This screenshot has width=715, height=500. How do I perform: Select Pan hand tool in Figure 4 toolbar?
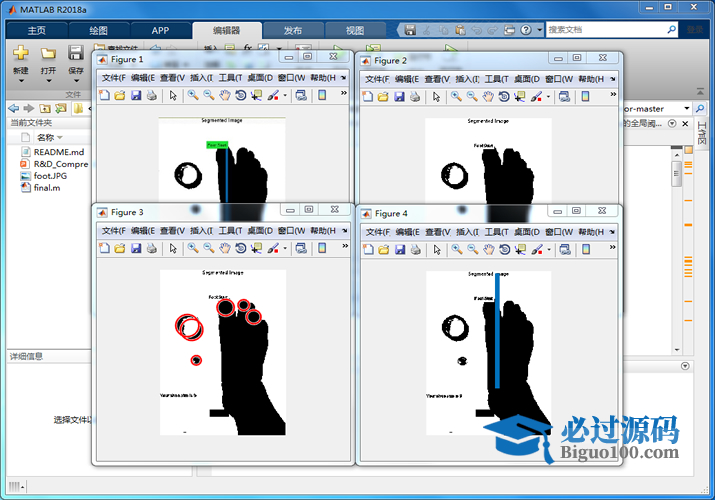click(488, 249)
